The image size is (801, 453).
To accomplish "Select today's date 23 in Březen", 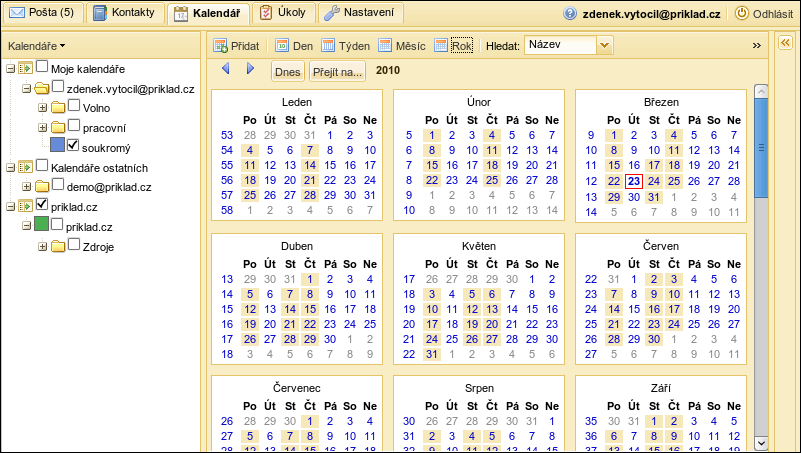I will click(x=634, y=181).
